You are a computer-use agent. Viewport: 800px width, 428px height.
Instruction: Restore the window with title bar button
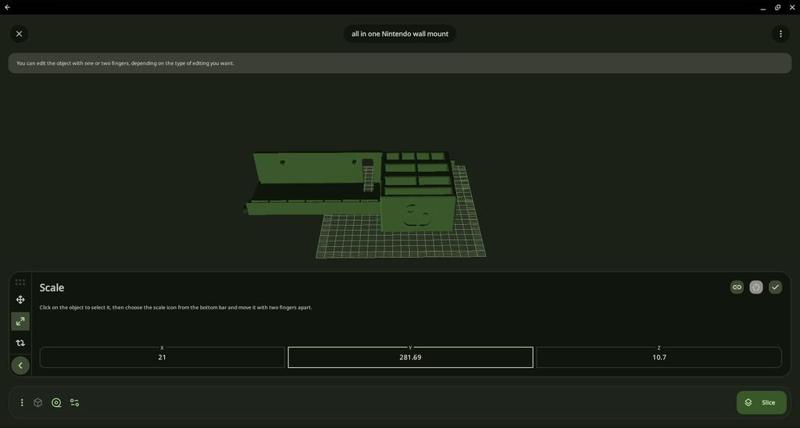778,7
